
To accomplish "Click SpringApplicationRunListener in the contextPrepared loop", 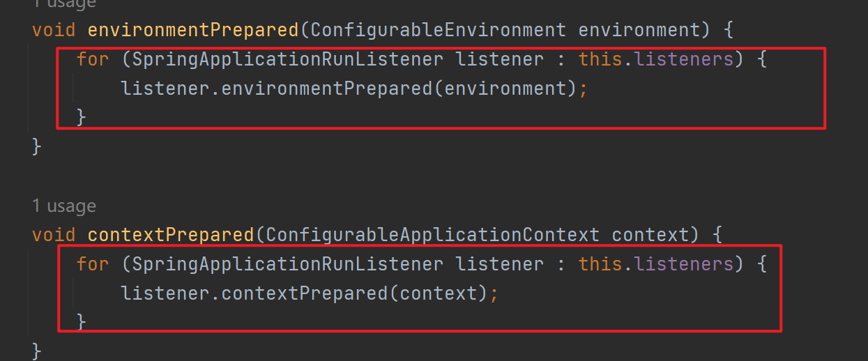I will pyautogui.click(x=287, y=264).
